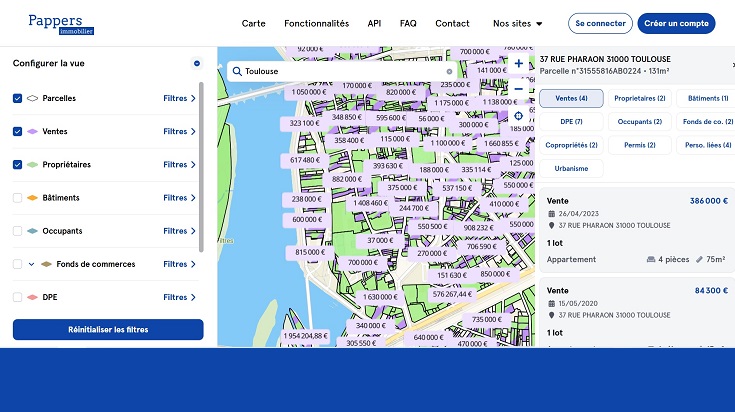Open Filtres for Bâtiments
This screenshot has width=735, height=412.
click(x=180, y=198)
